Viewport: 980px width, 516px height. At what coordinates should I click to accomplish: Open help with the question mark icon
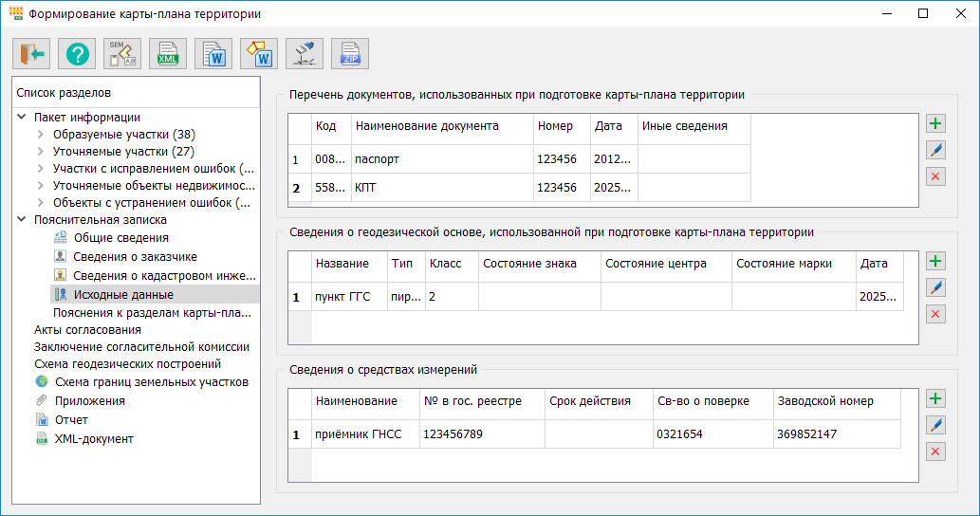click(x=77, y=55)
